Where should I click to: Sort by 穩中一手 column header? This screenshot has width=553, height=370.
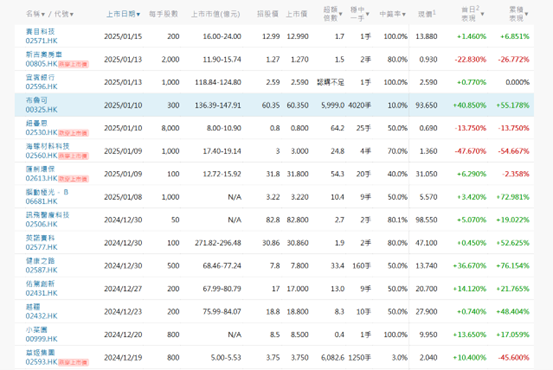(359, 14)
